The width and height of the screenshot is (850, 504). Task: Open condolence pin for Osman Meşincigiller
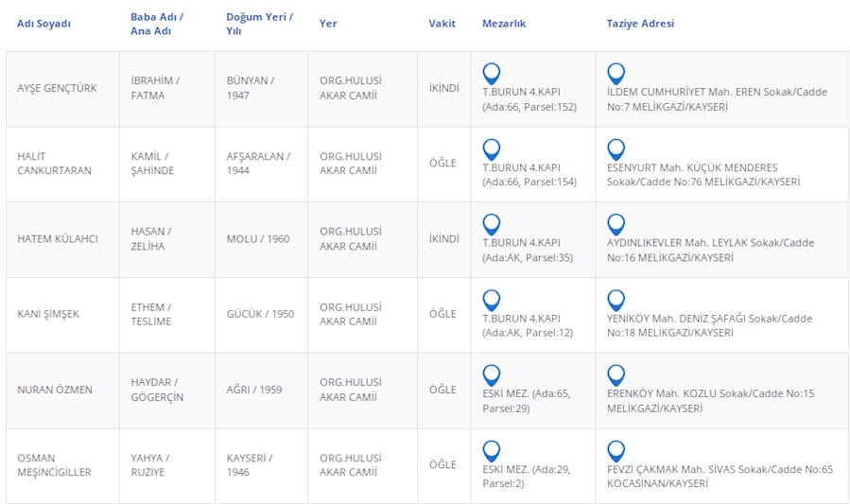click(x=616, y=451)
